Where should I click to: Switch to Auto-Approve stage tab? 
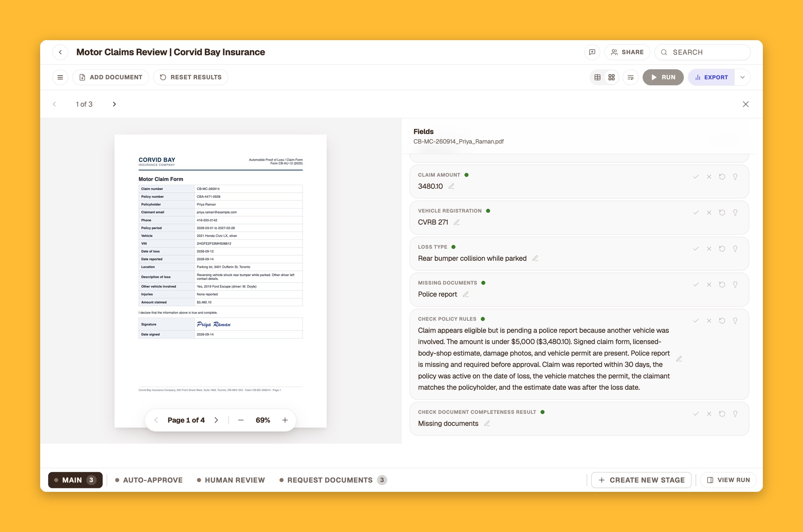click(149, 480)
